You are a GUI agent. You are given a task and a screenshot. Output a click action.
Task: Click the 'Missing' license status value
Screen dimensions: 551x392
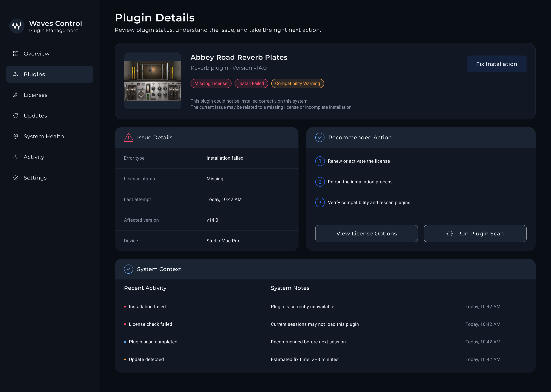[215, 179]
